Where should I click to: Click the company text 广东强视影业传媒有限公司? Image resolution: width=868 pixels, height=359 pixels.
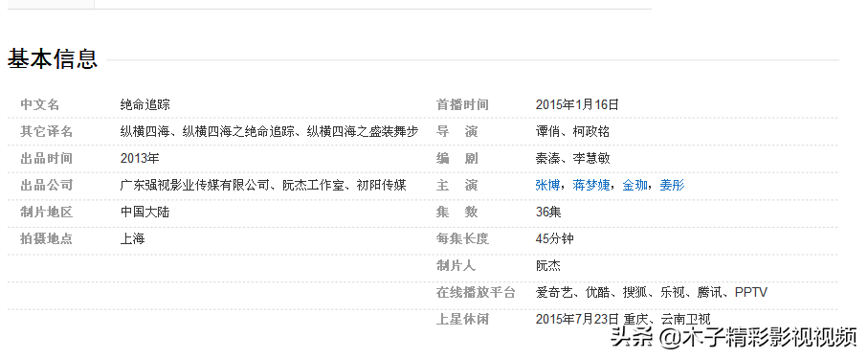pyautogui.click(x=195, y=185)
